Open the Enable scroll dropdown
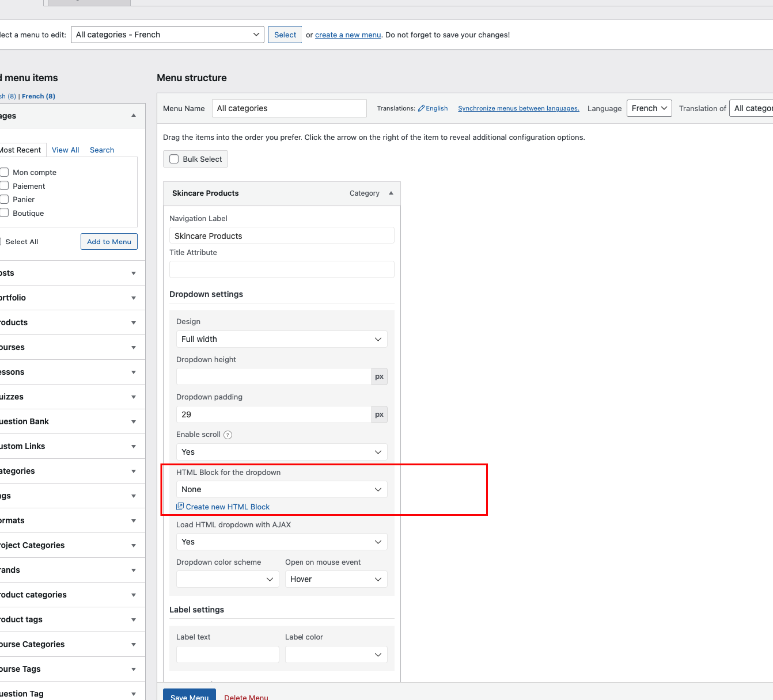This screenshot has width=773, height=700. [x=282, y=452]
